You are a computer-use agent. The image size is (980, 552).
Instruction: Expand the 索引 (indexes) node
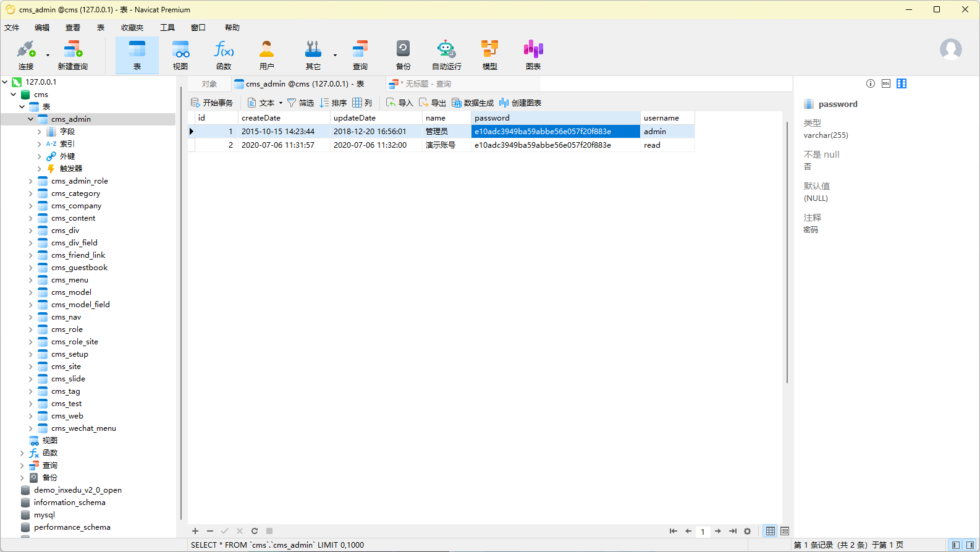coord(40,143)
